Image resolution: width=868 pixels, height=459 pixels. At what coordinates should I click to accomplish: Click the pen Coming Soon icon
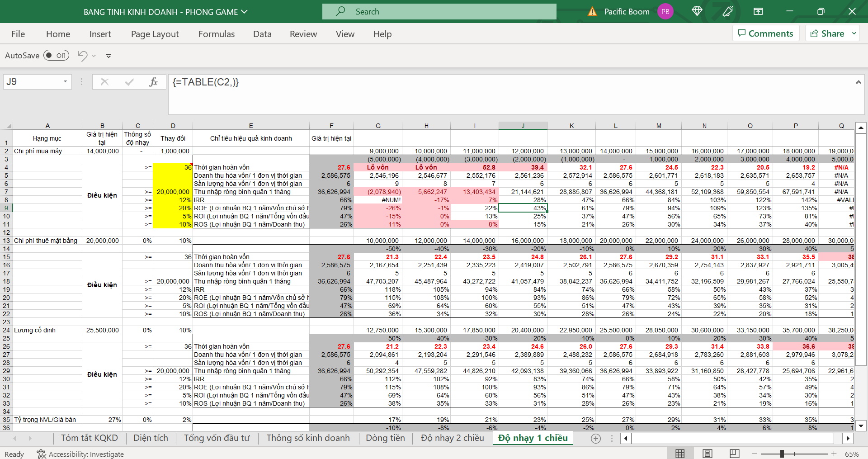728,11
